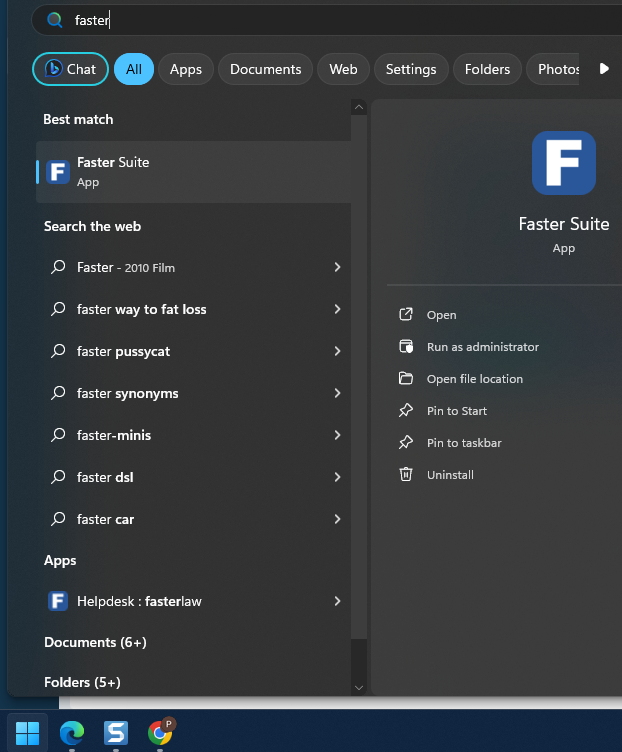Select the All filter tab

134,69
